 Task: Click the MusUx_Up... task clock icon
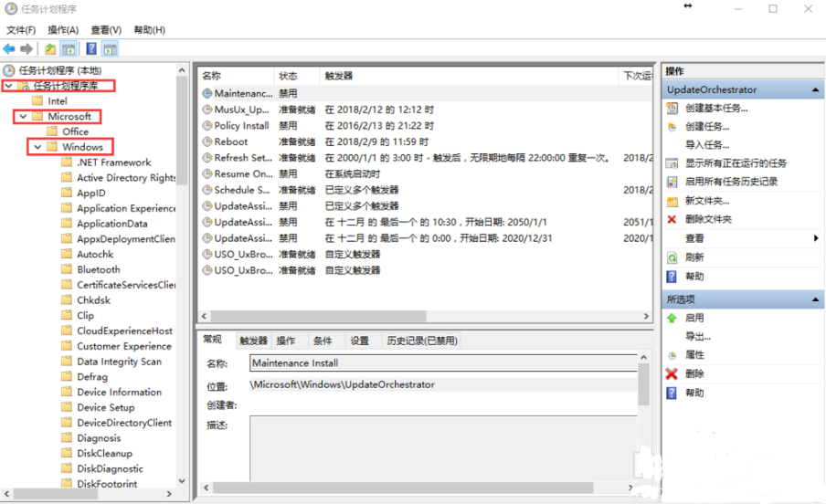click(x=207, y=110)
